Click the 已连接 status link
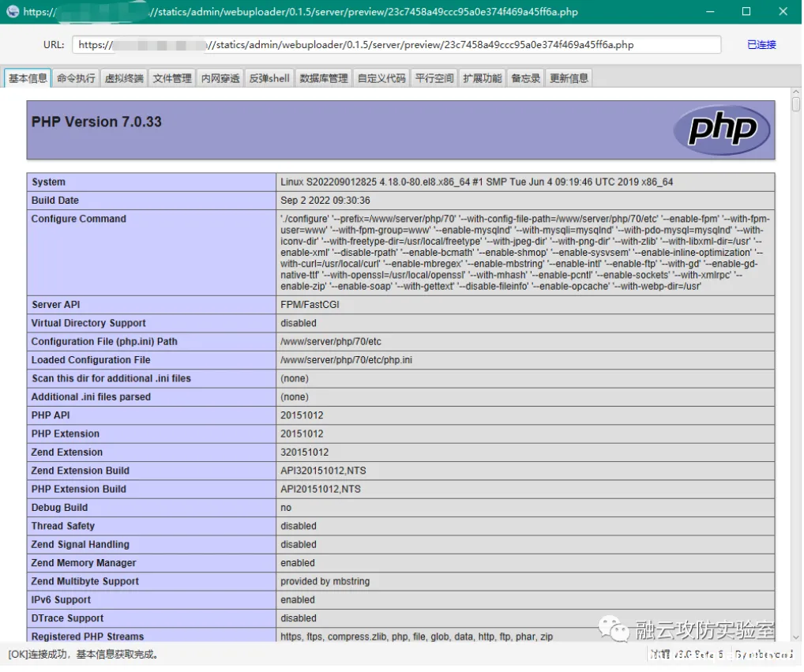 761,45
